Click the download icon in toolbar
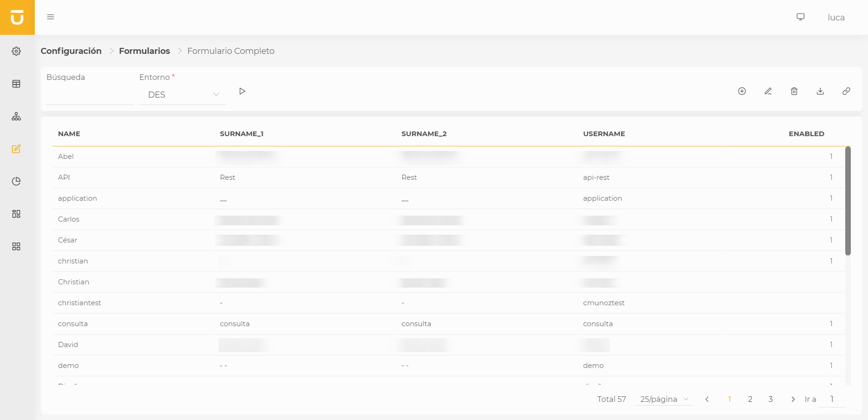 pyautogui.click(x=820, y=91)
